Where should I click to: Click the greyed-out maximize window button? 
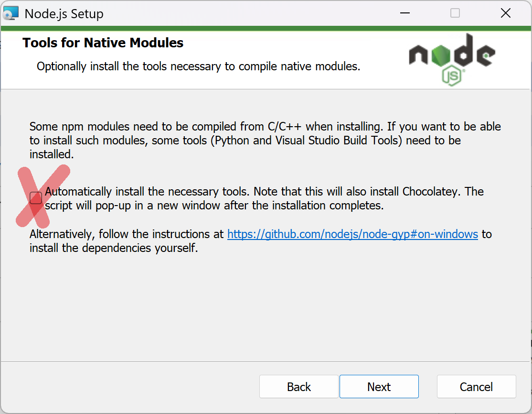455,13
